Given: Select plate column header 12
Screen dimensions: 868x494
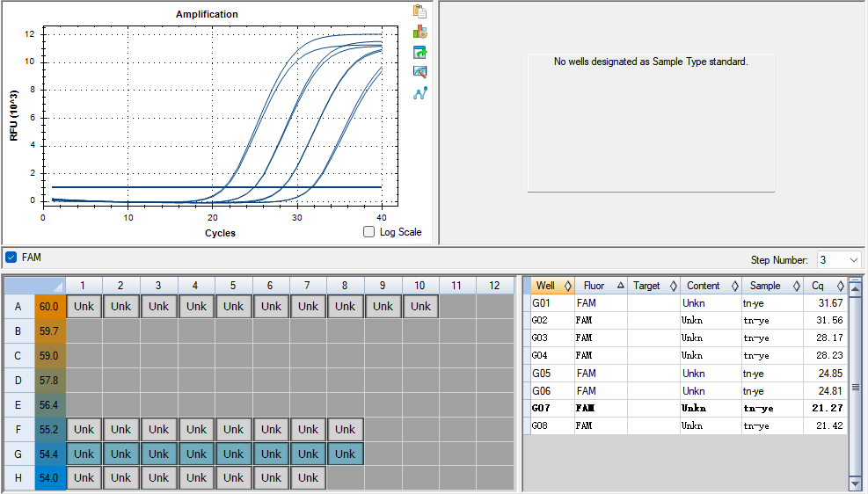Looking at the screenshot, I should click(x=494, y=286).
